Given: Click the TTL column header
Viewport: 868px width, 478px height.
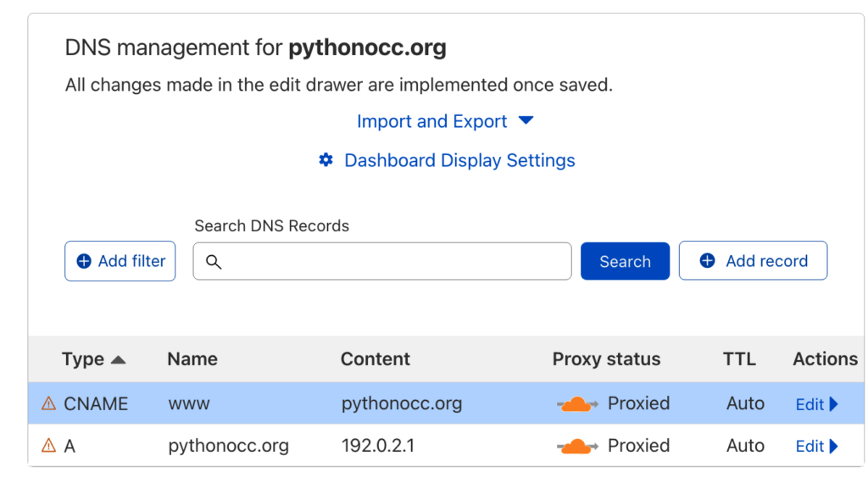Looking at the screenshot, I should point(739,359).
